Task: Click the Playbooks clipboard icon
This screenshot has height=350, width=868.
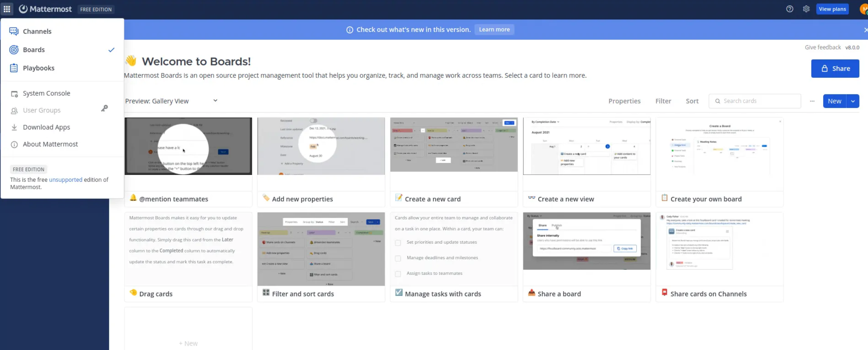Action: click(x=14, y=68)
